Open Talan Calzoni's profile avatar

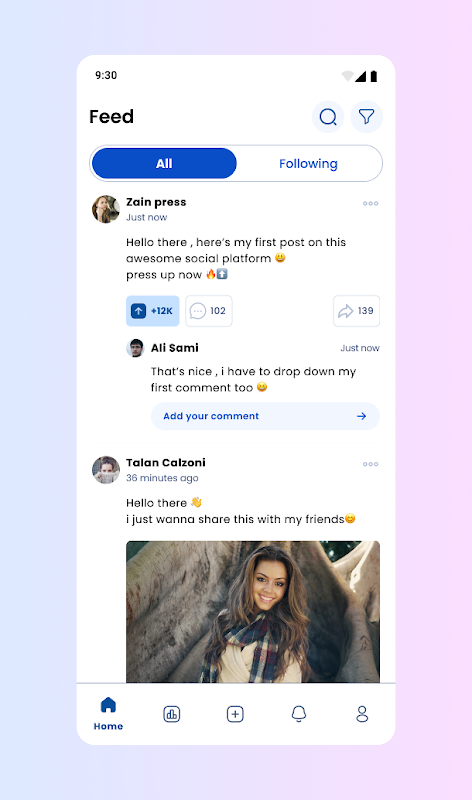click(x=106, y=470)
